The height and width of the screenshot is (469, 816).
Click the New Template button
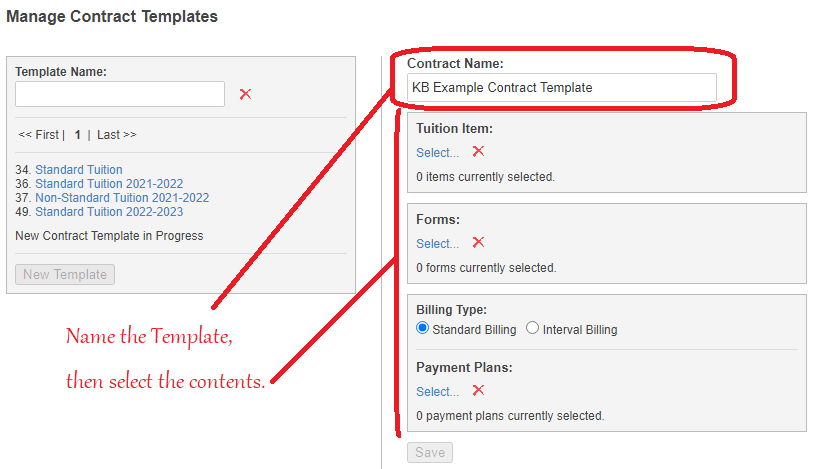(x=65, y=275)
